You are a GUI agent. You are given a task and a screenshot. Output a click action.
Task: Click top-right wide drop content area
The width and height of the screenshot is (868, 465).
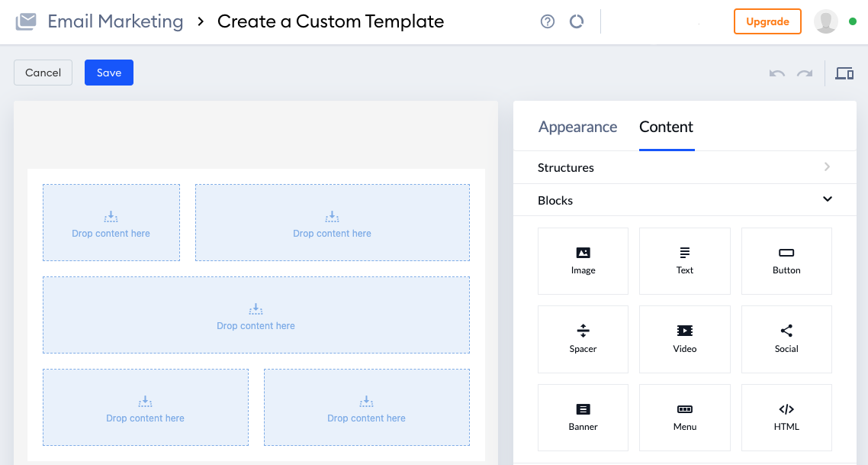[332, 222]
